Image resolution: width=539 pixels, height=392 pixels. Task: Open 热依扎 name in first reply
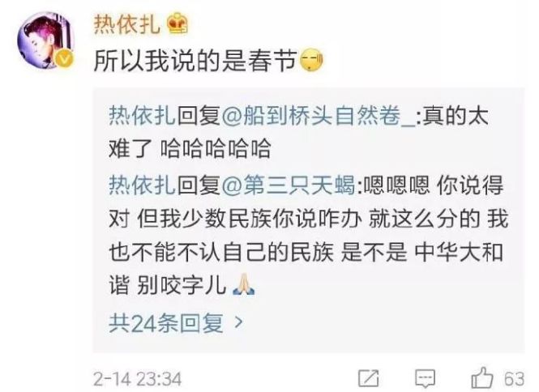pyautogui.click(x=143, y=116)
